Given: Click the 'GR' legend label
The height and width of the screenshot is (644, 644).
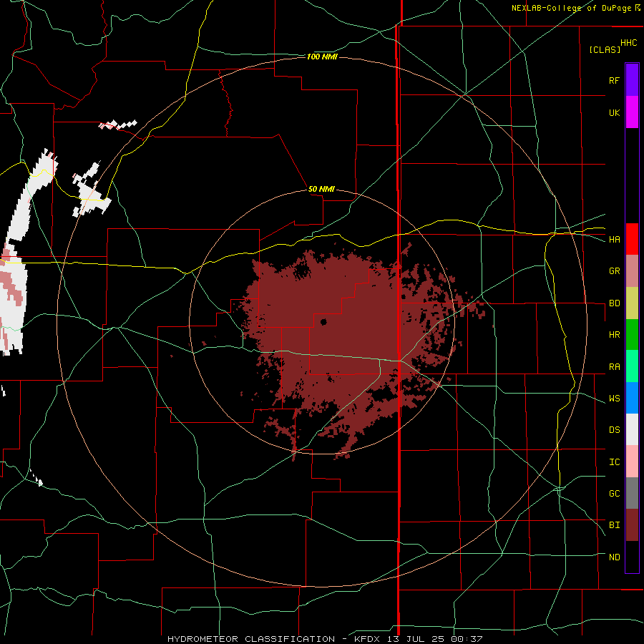Looking at the screenshot, I should [x=614, y=271].
